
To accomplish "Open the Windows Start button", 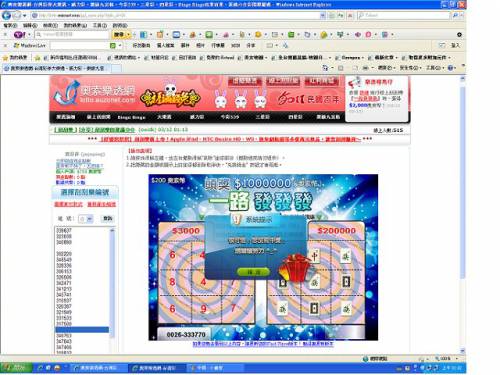I will [x=16, y=368].
